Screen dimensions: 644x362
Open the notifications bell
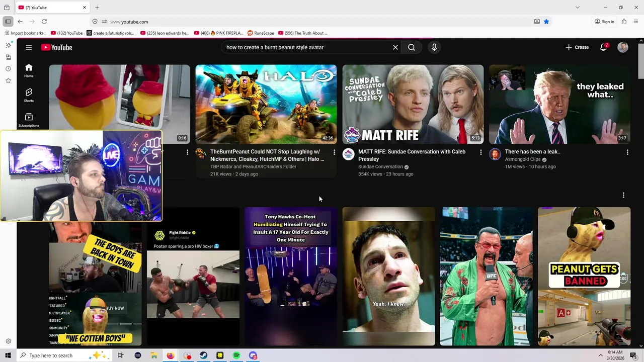(603, 47)
